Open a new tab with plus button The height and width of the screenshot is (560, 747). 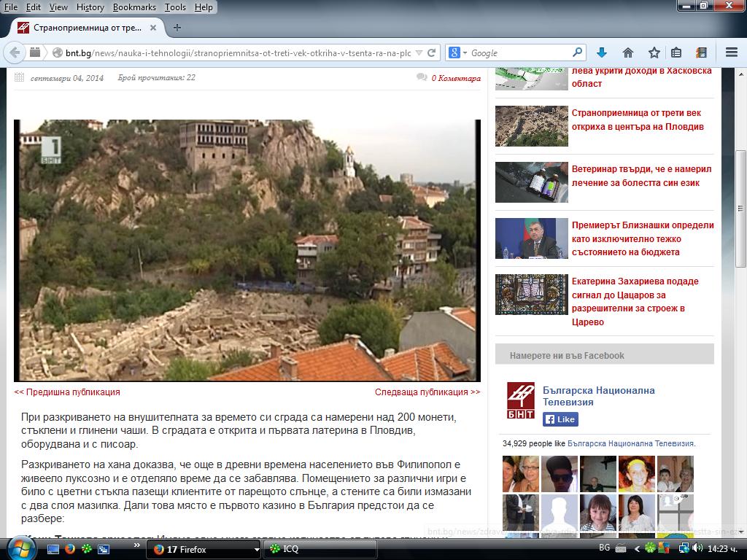(x=177, y=28)
